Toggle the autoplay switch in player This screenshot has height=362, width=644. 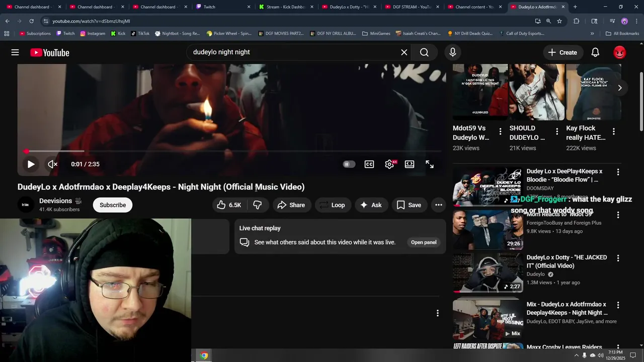coord(349,164)
